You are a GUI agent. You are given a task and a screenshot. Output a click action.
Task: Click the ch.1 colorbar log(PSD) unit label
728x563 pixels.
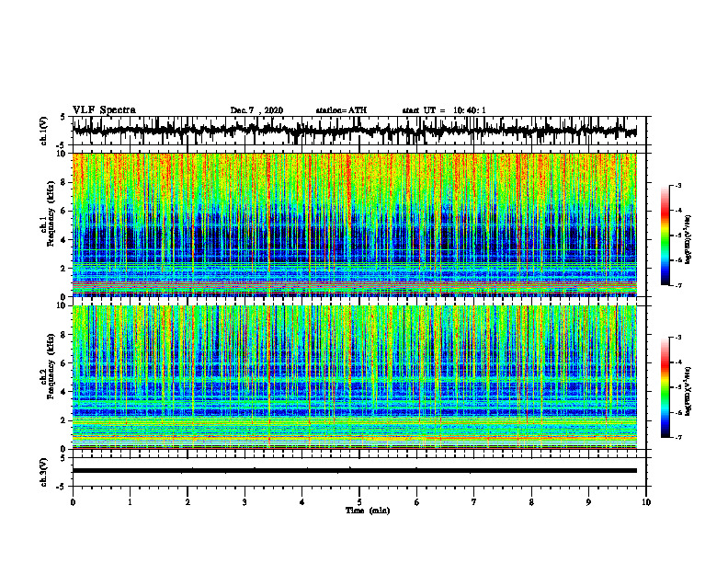688,239
